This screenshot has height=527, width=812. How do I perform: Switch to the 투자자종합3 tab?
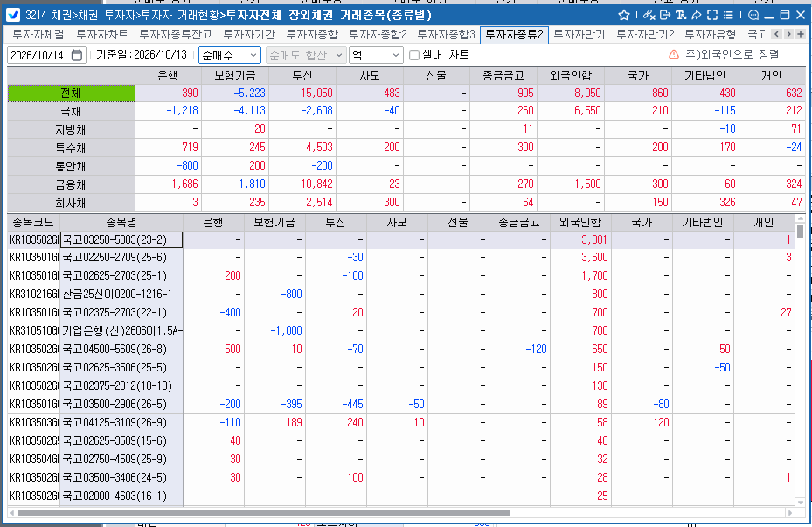447,35
